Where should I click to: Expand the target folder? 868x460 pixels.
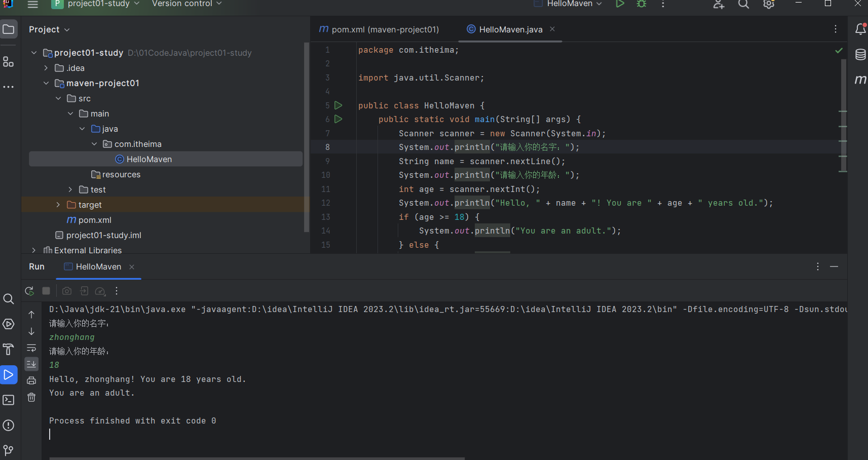tap(58, 205)
